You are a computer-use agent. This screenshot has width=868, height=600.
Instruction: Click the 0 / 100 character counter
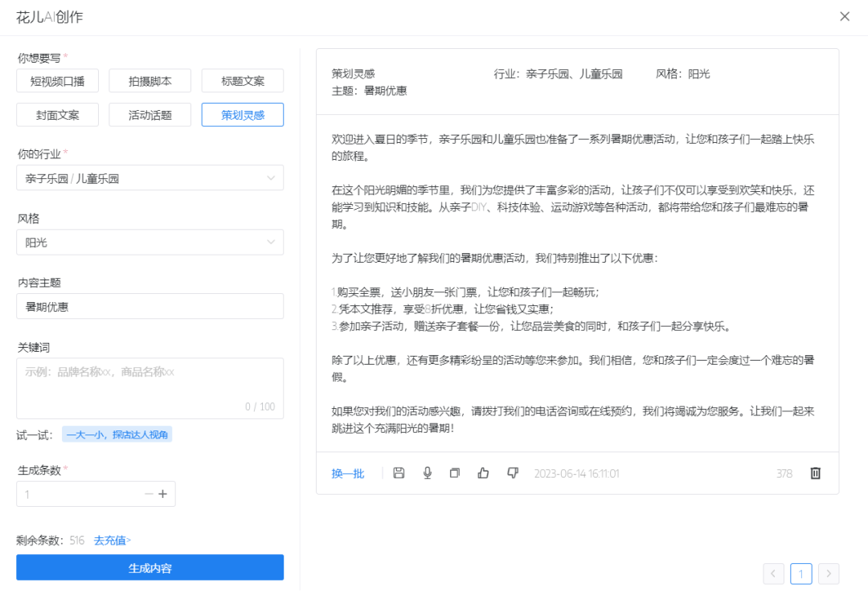[260, 406]
